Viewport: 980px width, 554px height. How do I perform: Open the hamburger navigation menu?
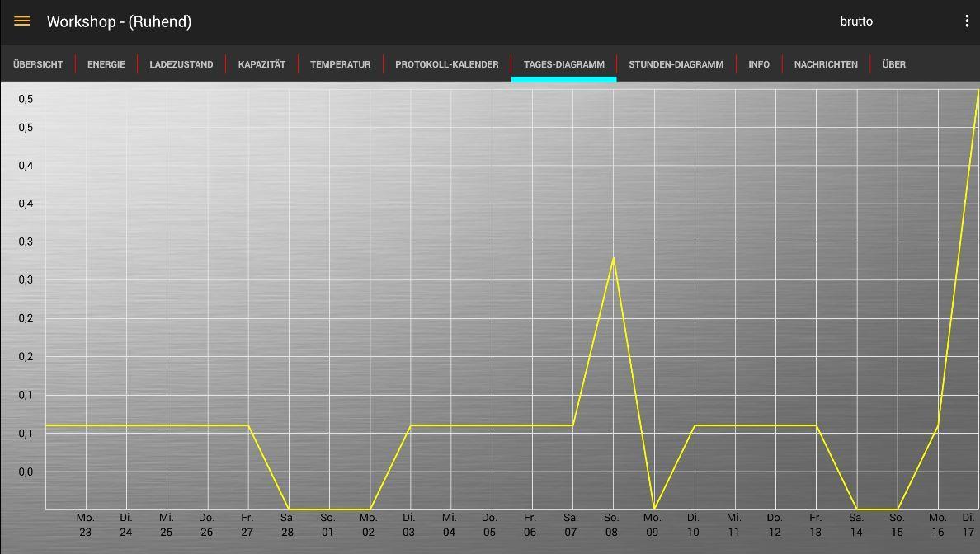point(22,21)
